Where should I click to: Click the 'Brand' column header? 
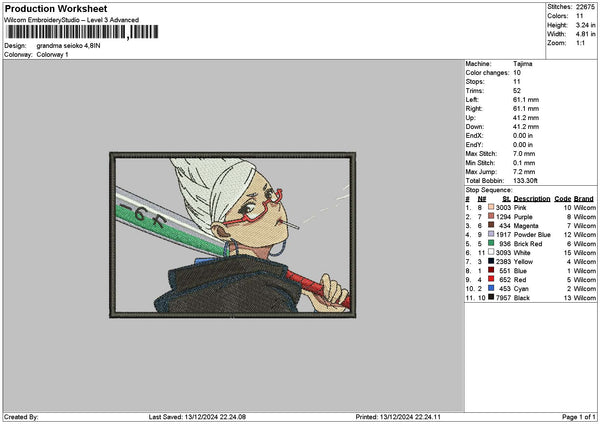[x=584, y=199]
